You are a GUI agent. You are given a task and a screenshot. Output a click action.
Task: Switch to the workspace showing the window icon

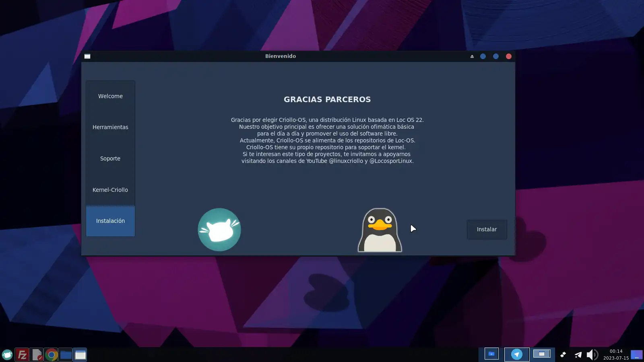click(x=542, y=354)
